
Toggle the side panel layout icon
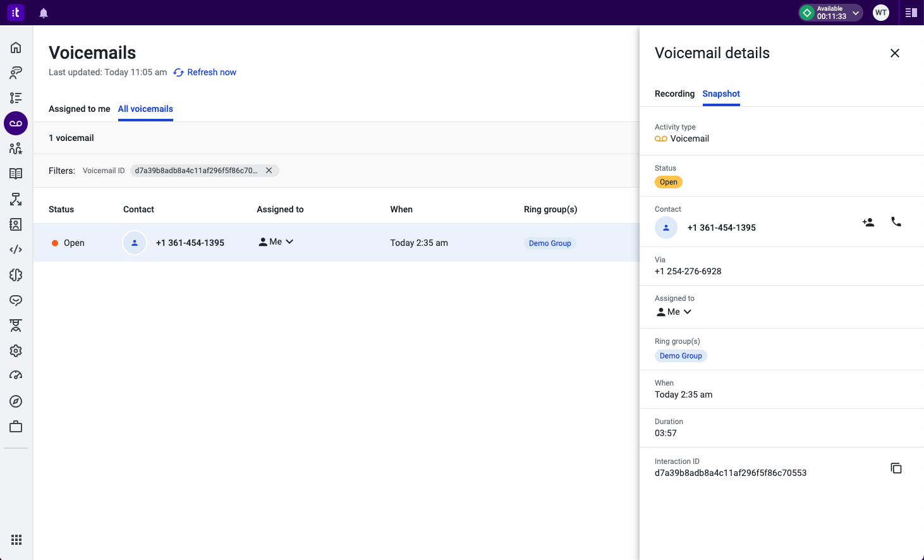pyautogui.click(x=911, y=13)
